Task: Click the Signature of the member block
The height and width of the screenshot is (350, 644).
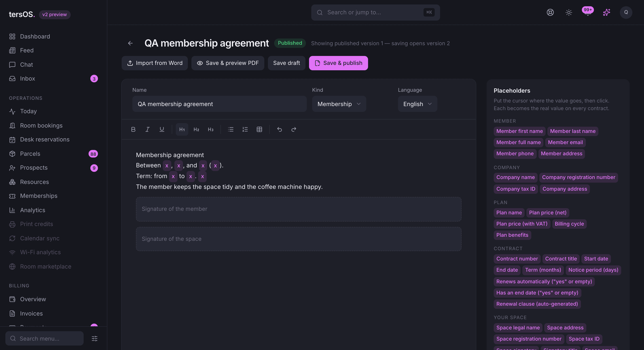Action: pos(299,209)
